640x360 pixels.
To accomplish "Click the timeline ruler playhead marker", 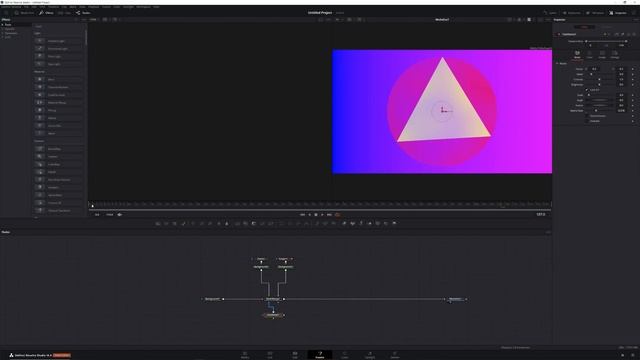I will pyautogui.click(x=93, y=205).
